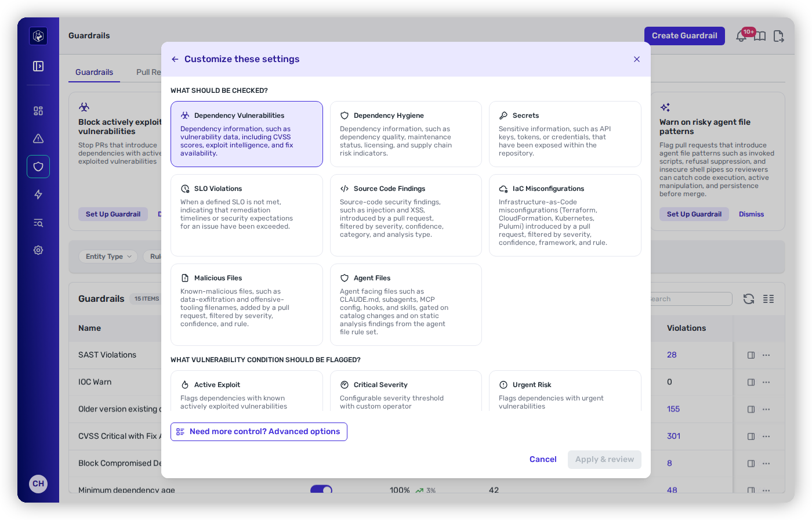Open the shield Guardrails icon in sidebar
This screenshot has width=812, height=520.
pyautogui.click(x=38, y=167)
